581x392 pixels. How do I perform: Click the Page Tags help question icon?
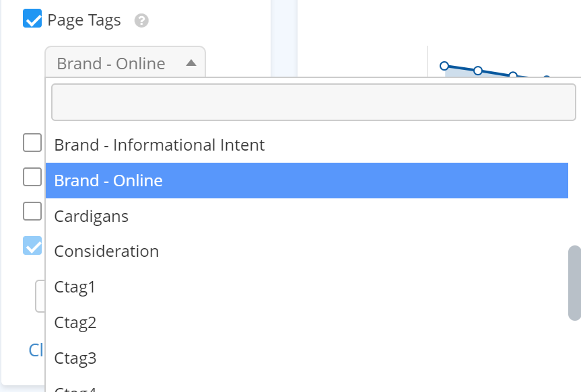click(x=141, y=21)
